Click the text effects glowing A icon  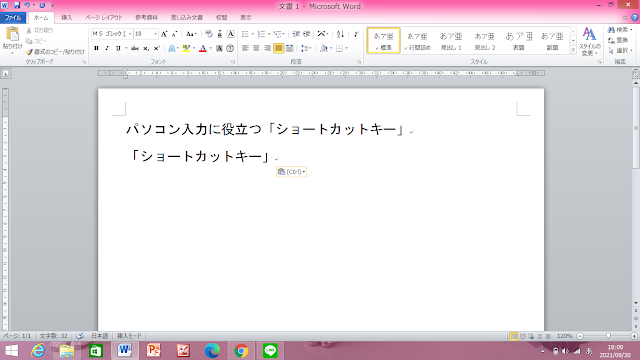coord(172,48)
